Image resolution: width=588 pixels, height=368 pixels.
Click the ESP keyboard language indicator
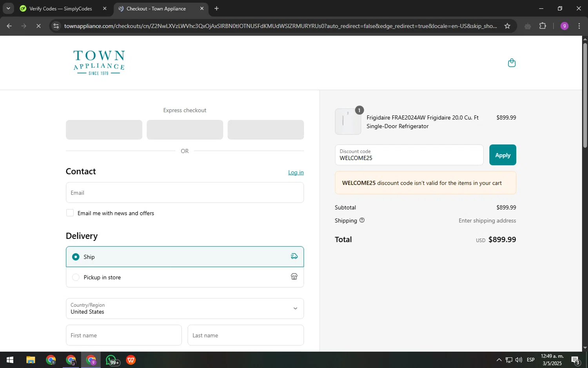click(531, 360)
